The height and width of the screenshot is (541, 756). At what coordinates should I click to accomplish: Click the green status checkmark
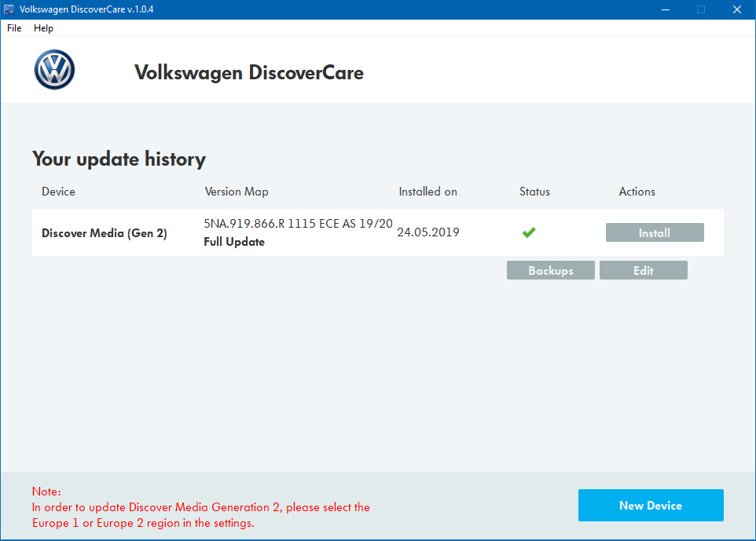(529, 232)
